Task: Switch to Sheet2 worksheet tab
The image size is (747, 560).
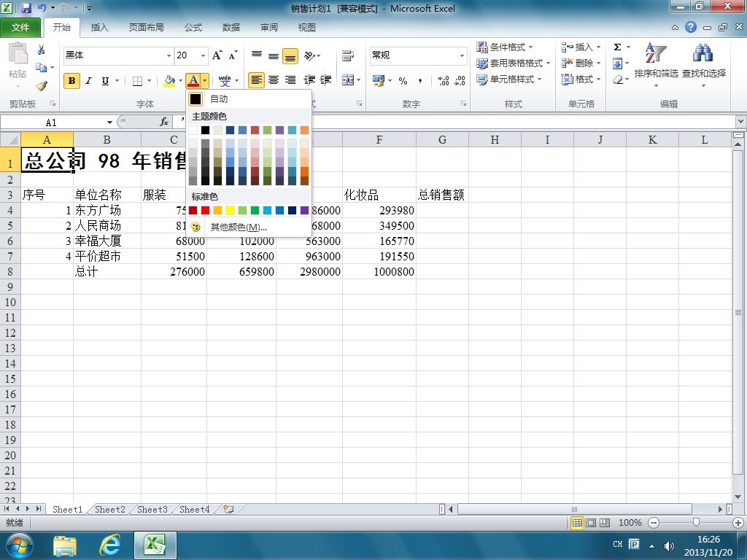Action: [109, 510]
